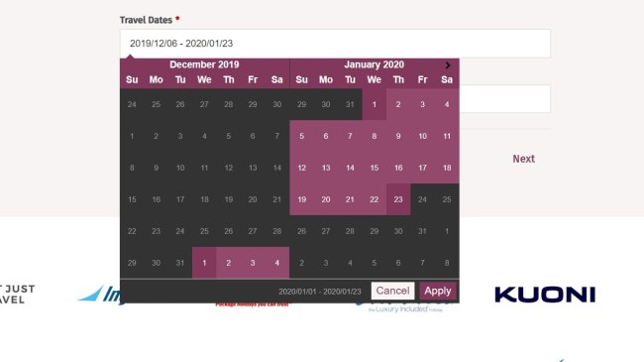Choose January 25 in January 2020 calendar
Screen dimensions: 644x362
click(x=447, y=199)
